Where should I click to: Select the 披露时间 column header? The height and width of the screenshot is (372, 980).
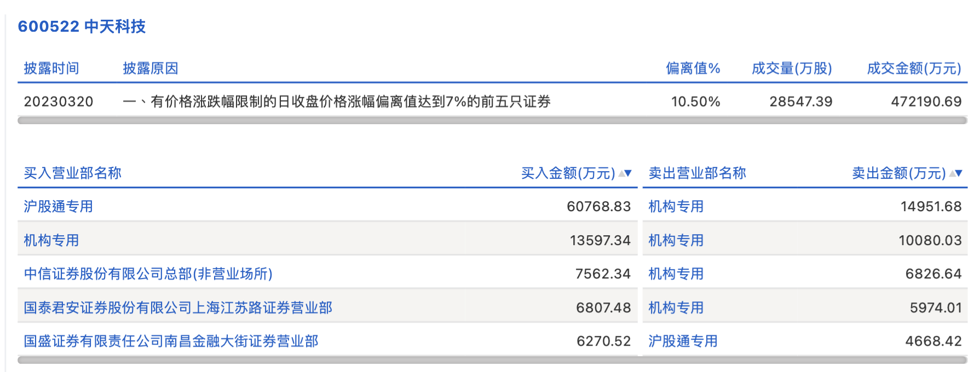point(50,68)
